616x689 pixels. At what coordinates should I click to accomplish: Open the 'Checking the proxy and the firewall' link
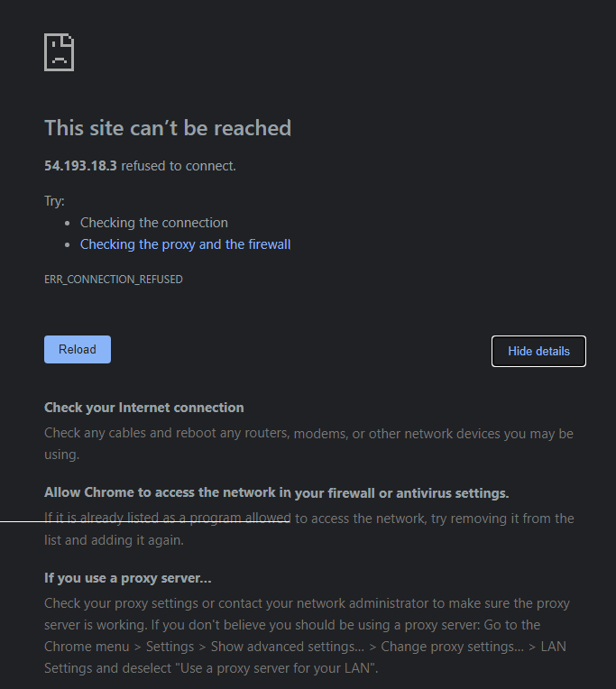tap(185, 244)
